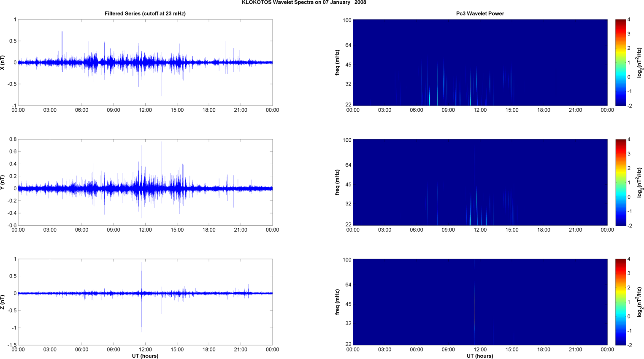The height and width of the screenshot is (359, 644).
Task: Click the colorbar beside the X wavelet spectrogram
Action: (620, 62)
